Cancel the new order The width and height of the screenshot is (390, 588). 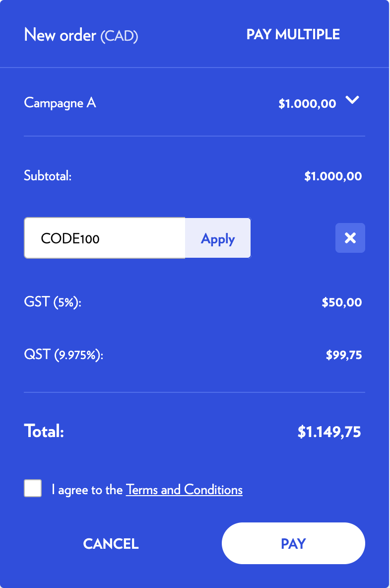111,544
